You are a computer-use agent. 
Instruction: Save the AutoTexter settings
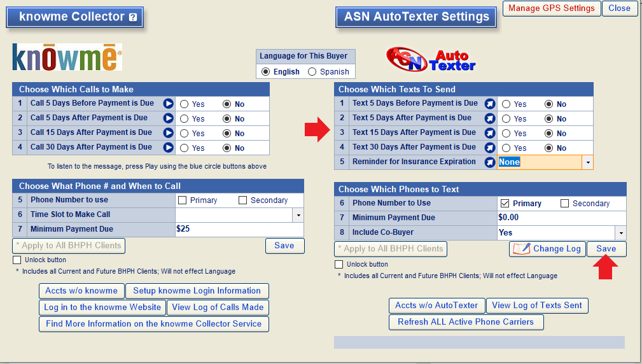point(606,249)
